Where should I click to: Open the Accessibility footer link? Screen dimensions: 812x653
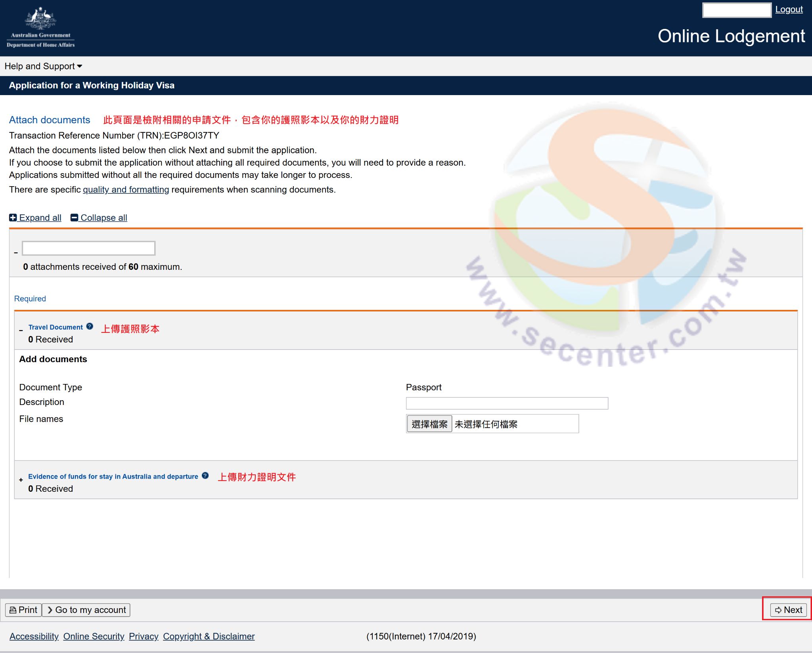pyautogui.click(x=34, y=636)
